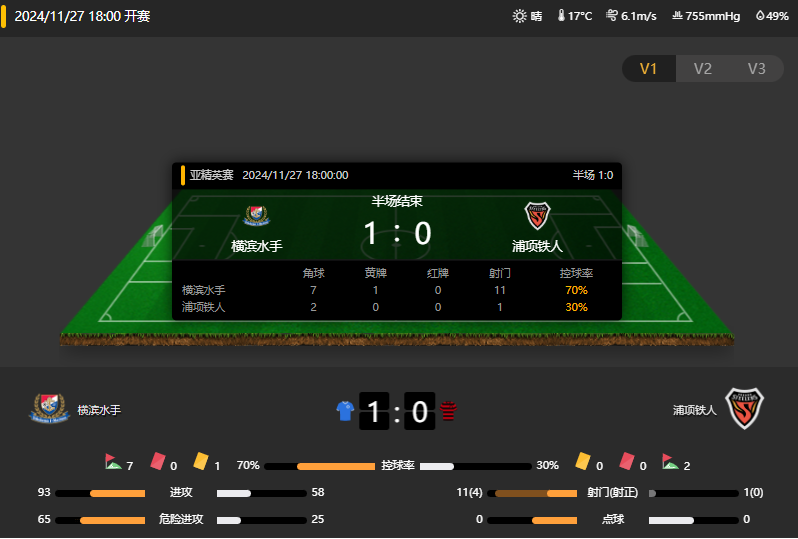Switch to the V1 view

[648, 69]
